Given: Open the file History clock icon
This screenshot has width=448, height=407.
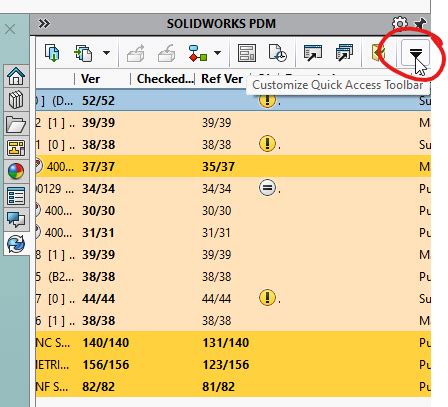Looking at the screenshot, I should 278,53.
